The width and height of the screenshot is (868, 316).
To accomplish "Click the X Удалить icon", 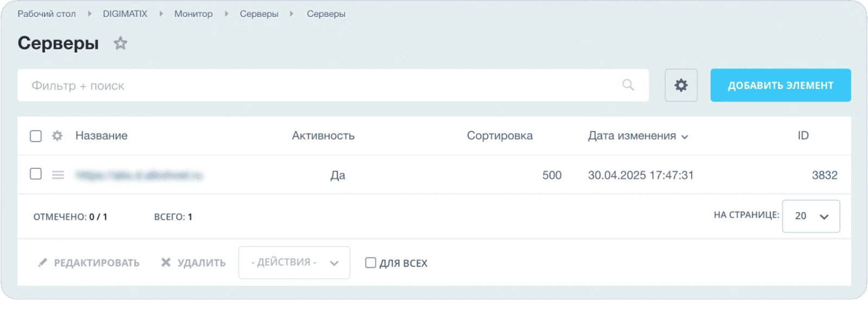I will tap(166, 263).
